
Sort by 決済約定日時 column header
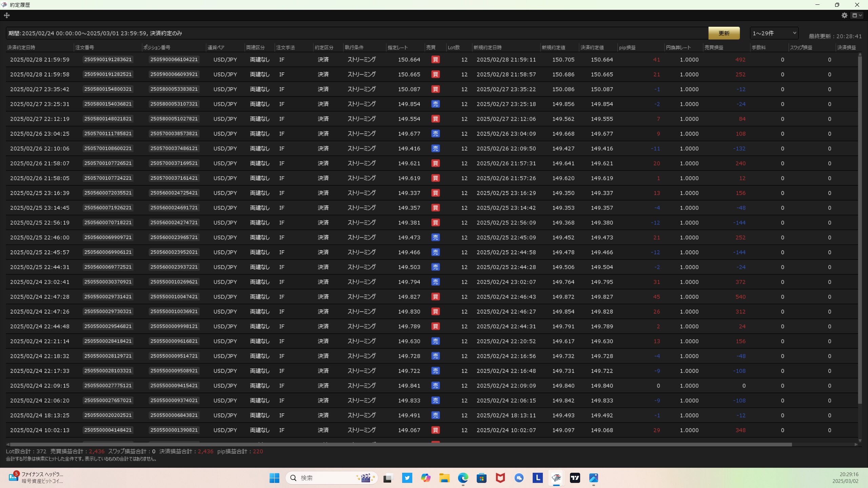(21, 47)
